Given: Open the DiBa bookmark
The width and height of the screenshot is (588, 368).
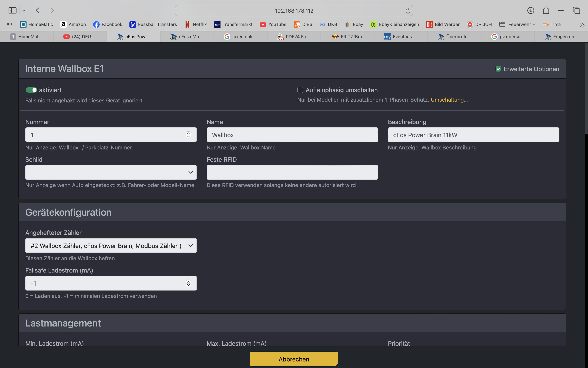Looking at the screenshot, I should (303, 24).
